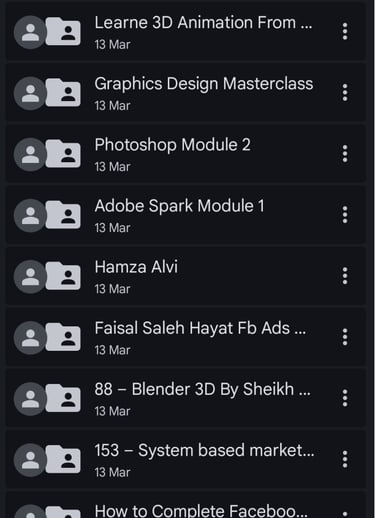Click owner avatar beside Adobe Spark Module 1
375x518 pixels.
[x=30, y=215]
